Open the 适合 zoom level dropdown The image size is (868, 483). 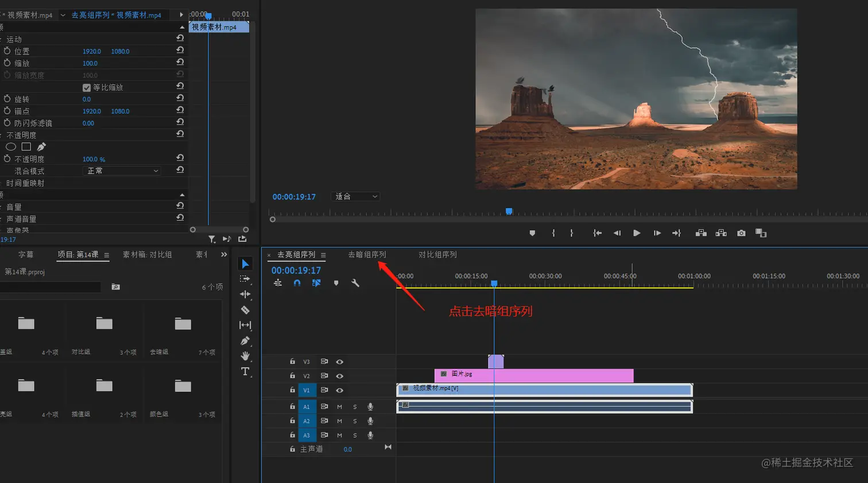[356, 196]
